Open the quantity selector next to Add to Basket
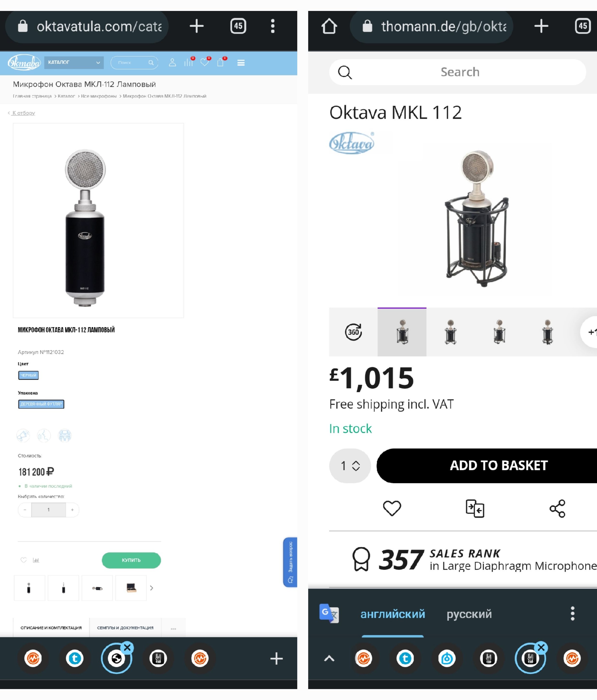The image size is (597, 700). pyautogui.click(x=350, y=466)
